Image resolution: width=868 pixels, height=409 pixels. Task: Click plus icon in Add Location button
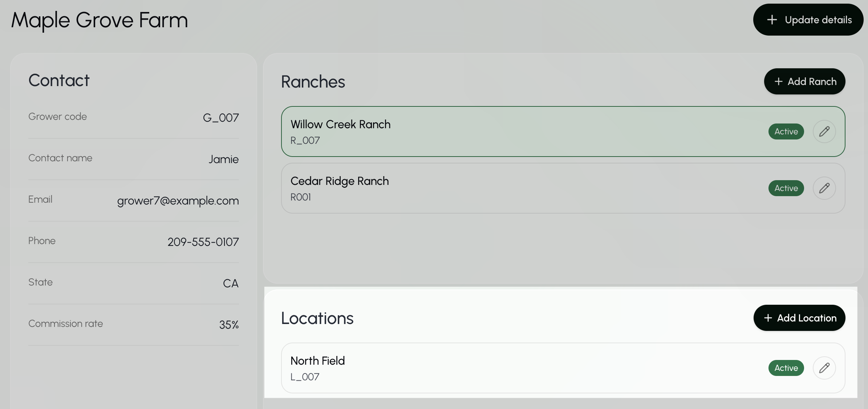(x=768, y=318)
